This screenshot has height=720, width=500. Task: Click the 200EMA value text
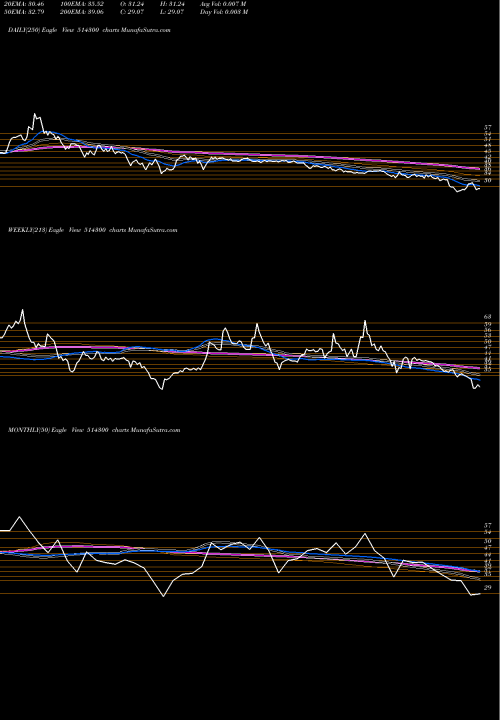(83, 12)
